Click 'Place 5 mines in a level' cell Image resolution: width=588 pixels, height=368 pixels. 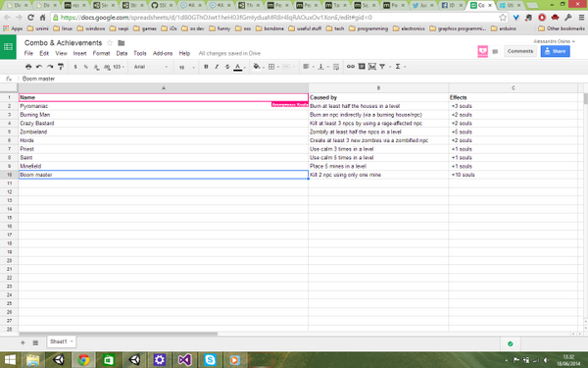click(378, 166)
